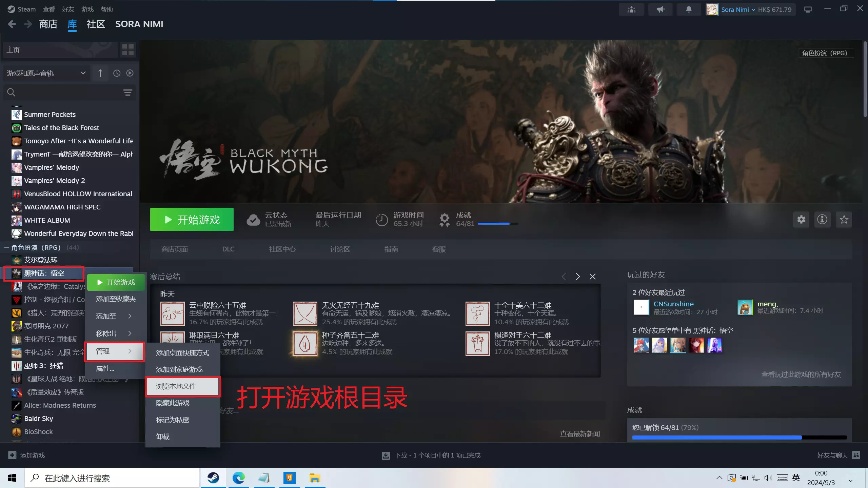Image resolution: width=868 pixels, height=488 pixels.
Task: Open the friends list icon in top bar
Action: (x=631, y=9)
